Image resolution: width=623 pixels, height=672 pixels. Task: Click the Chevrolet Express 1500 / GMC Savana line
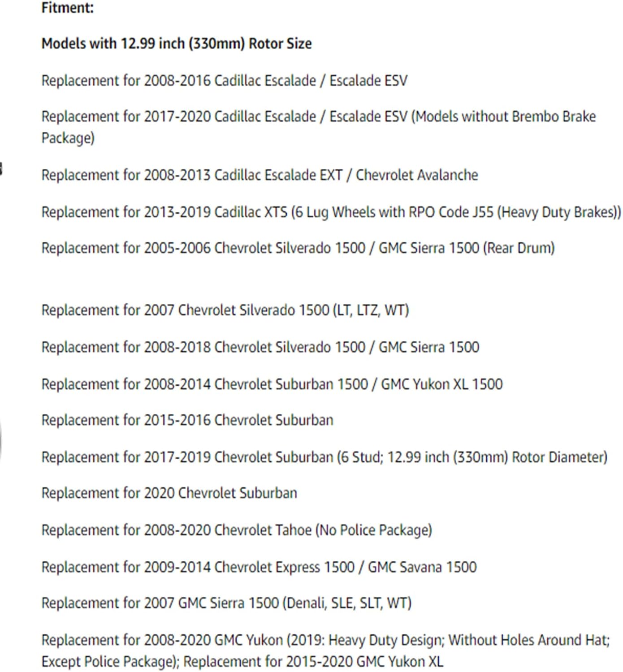tap(259, 567)
